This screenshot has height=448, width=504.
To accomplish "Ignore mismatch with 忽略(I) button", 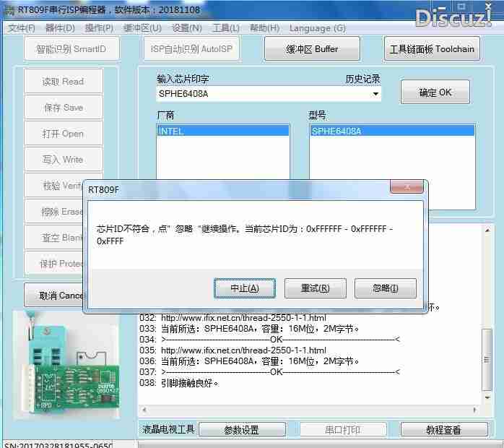I will pos(386,288).
